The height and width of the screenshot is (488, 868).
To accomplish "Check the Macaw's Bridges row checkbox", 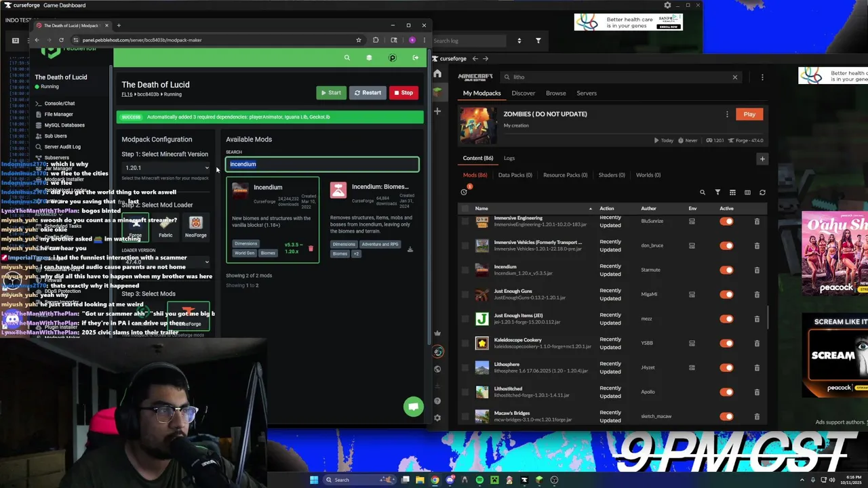I will 465,417.
